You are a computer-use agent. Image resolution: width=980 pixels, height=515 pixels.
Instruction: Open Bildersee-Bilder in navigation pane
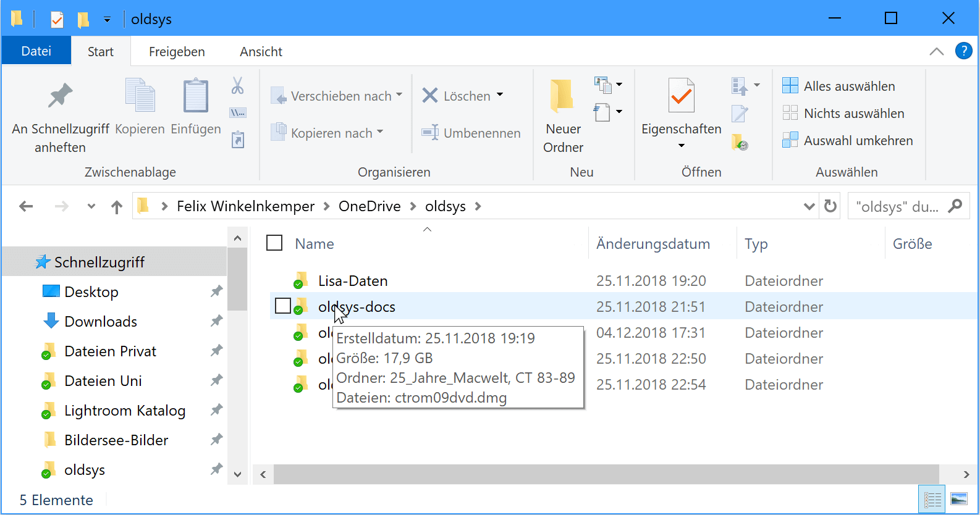116,440
